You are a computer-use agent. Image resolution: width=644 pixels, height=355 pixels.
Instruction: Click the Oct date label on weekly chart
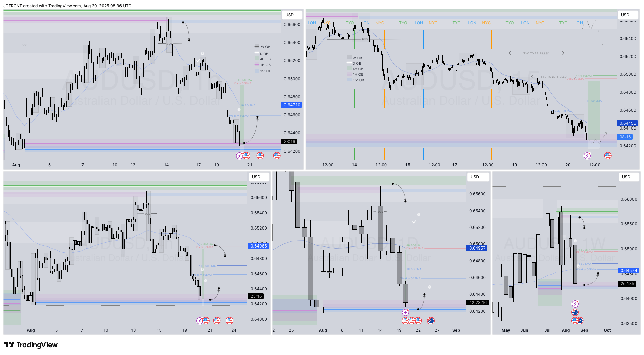pyautogui.click(x=607, y=330)
